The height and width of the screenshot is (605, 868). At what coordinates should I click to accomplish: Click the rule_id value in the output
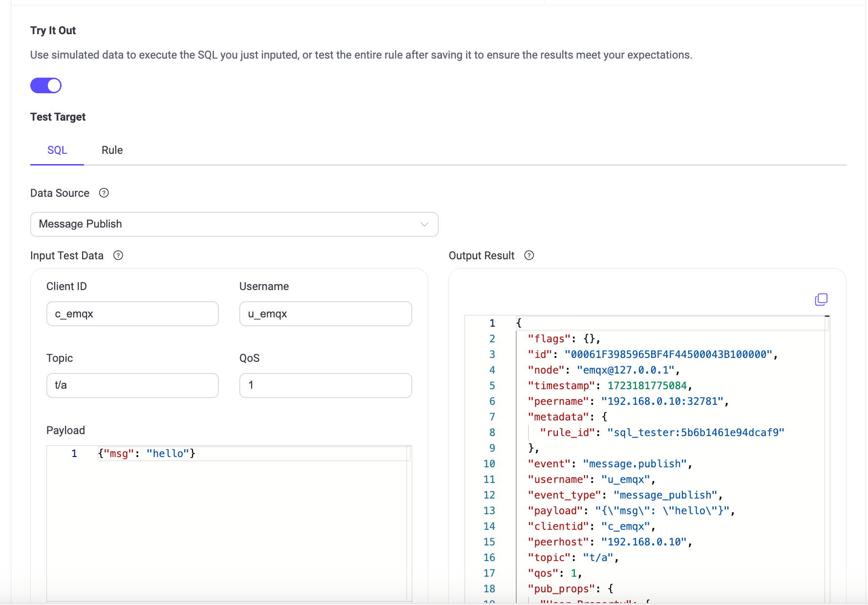tap(696, 432)
